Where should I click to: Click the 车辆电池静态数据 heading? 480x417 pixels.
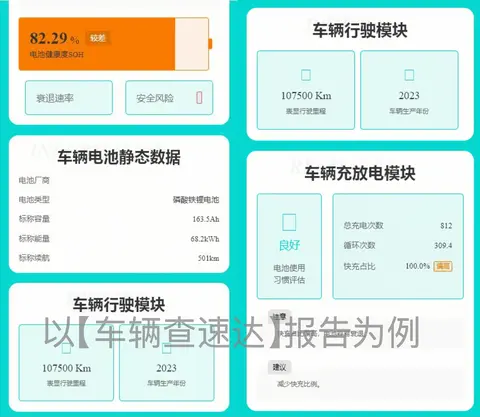[x=119, y=157]
